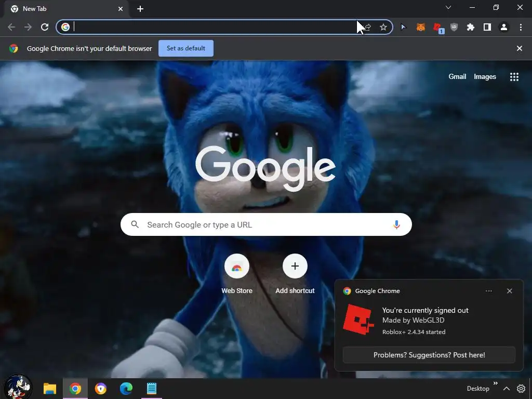Select the New Tab tab
The width and height of the screenshot is (532, 399).
click(x=66, y=9)
